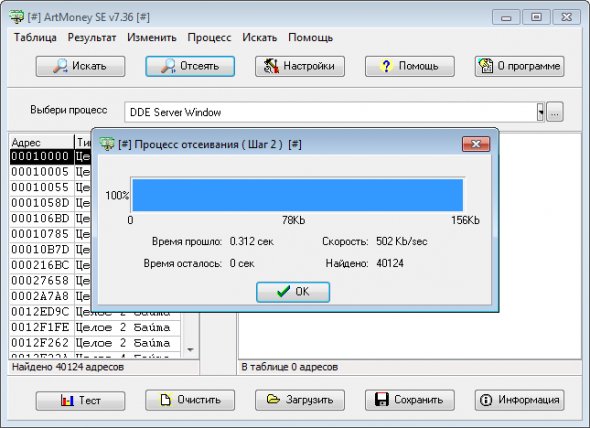Close the ArtMoney main window
This screenshot has height=428, width=590.
click(566, 17)
